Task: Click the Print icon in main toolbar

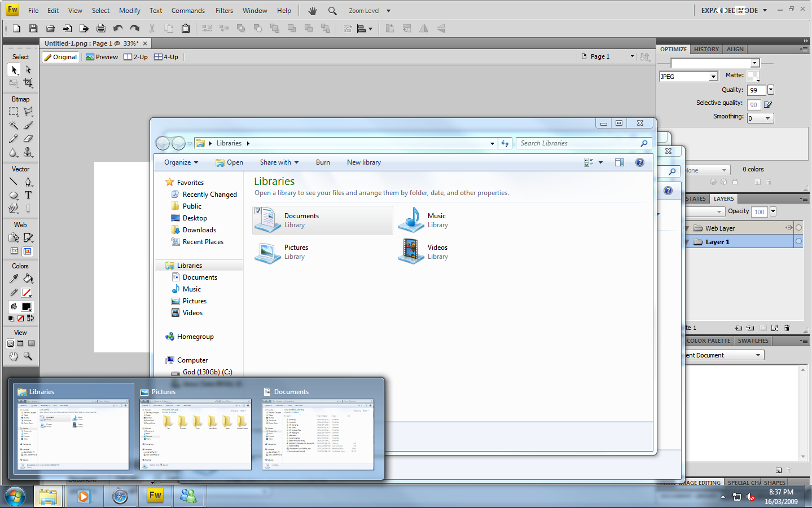Action: click(101, 29)
